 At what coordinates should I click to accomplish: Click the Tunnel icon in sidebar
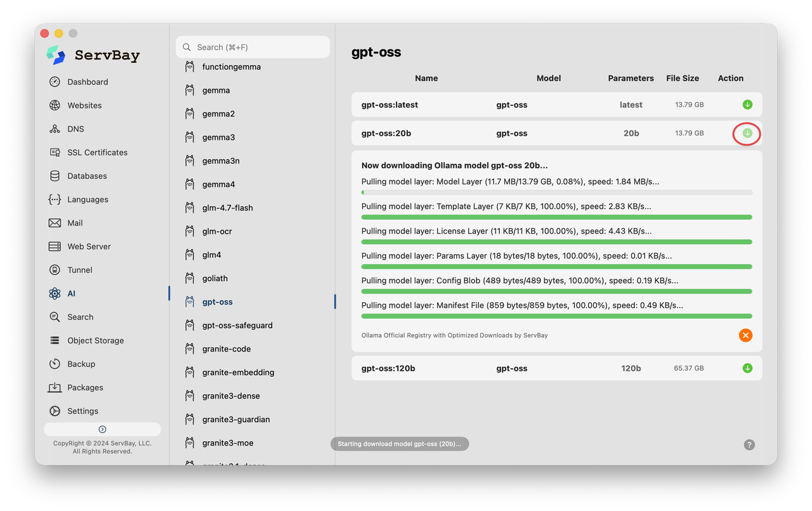(x=55, y=270)
